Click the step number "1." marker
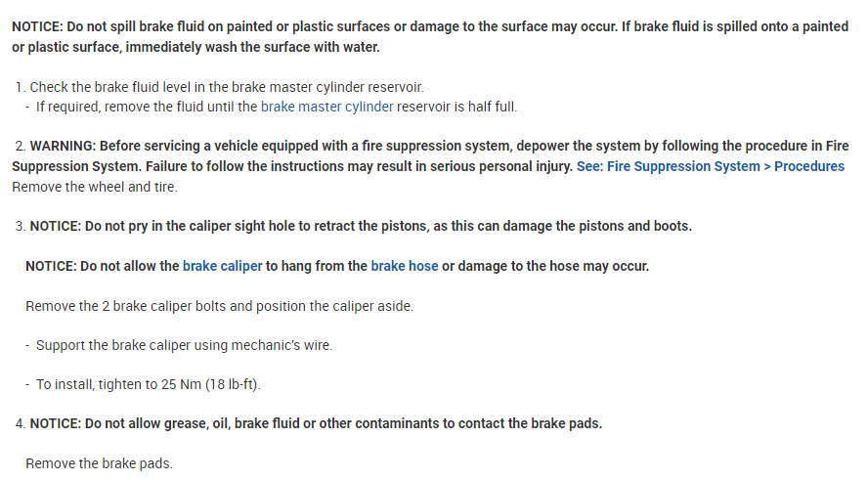Image resolution: width=868 pixels, height=480 pixels. 21,88
